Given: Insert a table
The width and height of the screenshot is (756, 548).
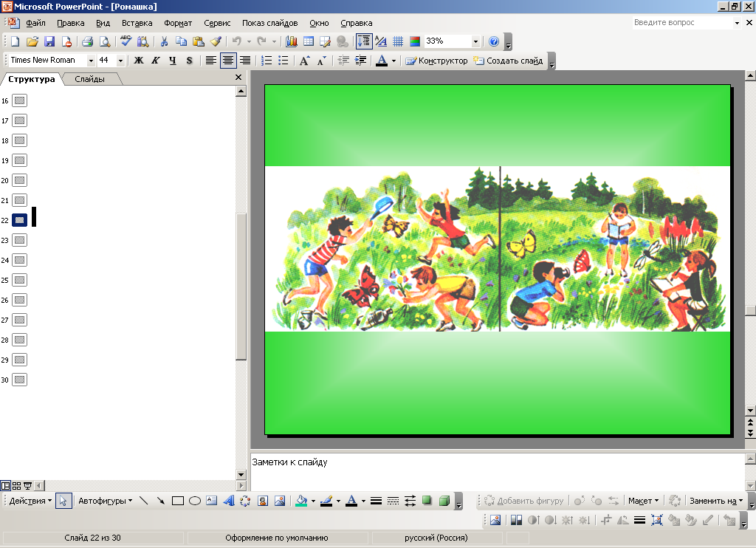Looking at the screenshot, I should pos(309,41).
